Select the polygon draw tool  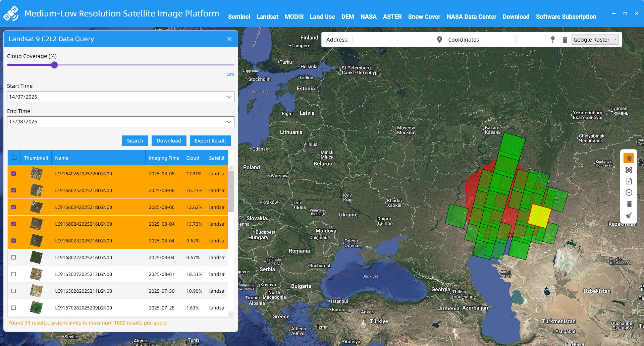[x=629, y=158]
